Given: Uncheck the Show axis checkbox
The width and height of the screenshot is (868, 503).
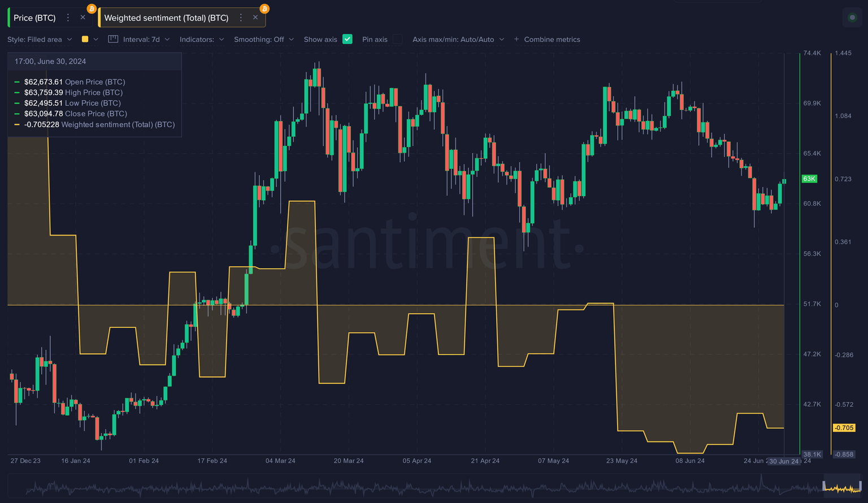Looking at the screenshot, I should pos(348,39).
